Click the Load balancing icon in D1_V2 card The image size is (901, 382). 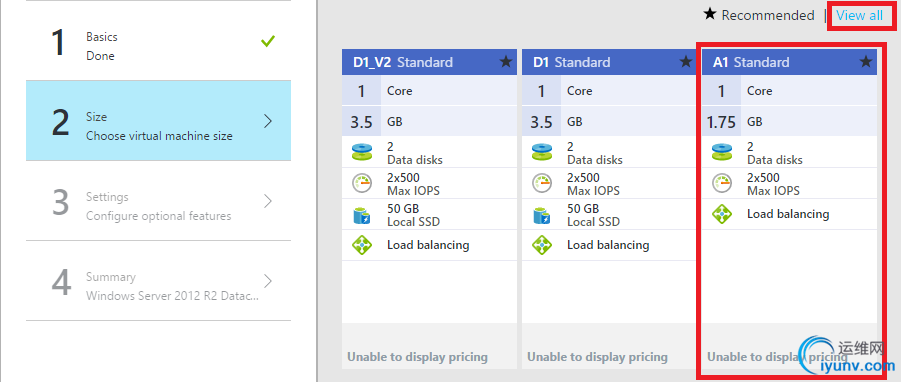(363, 245)
